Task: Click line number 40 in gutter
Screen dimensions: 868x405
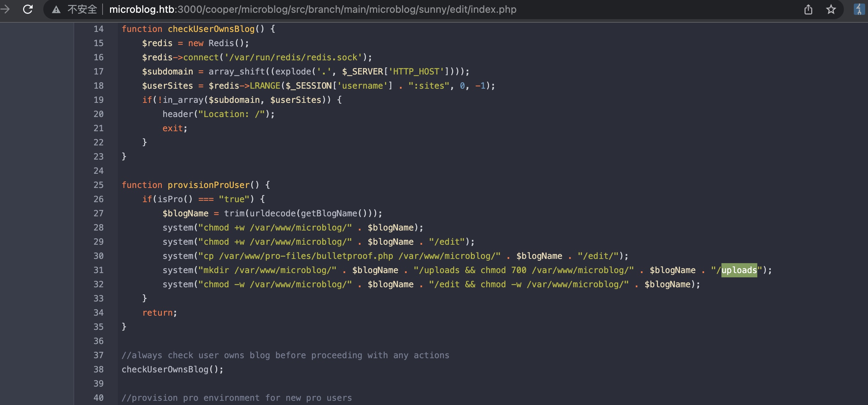Action: [98, 398]
